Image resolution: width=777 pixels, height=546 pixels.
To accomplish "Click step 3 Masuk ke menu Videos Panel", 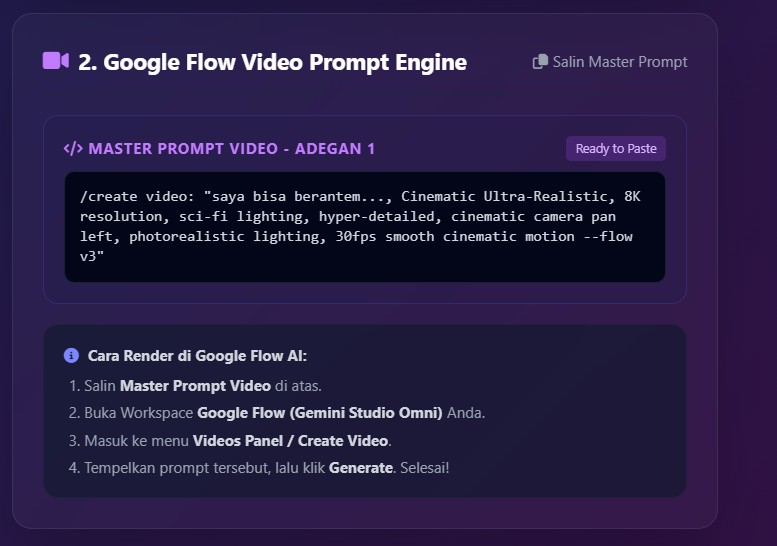I will [230, 440].
